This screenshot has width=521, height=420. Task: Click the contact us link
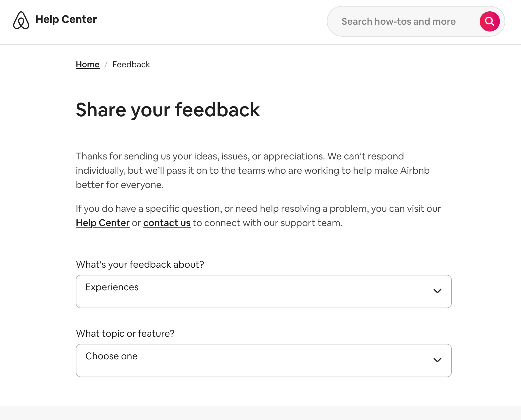167,223
